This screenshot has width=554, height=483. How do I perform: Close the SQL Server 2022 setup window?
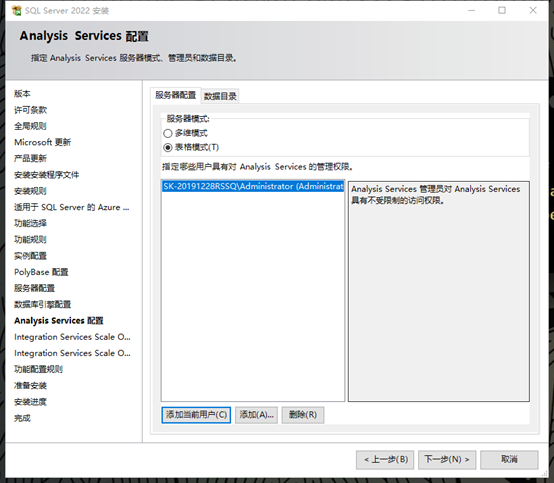coord(533,11)
